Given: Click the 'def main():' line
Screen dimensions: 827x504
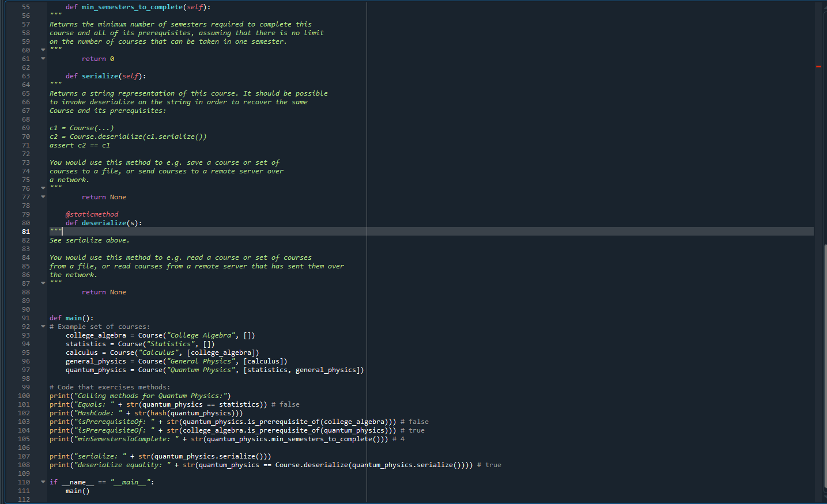Looking at the screenshot, I should [71, 318].
